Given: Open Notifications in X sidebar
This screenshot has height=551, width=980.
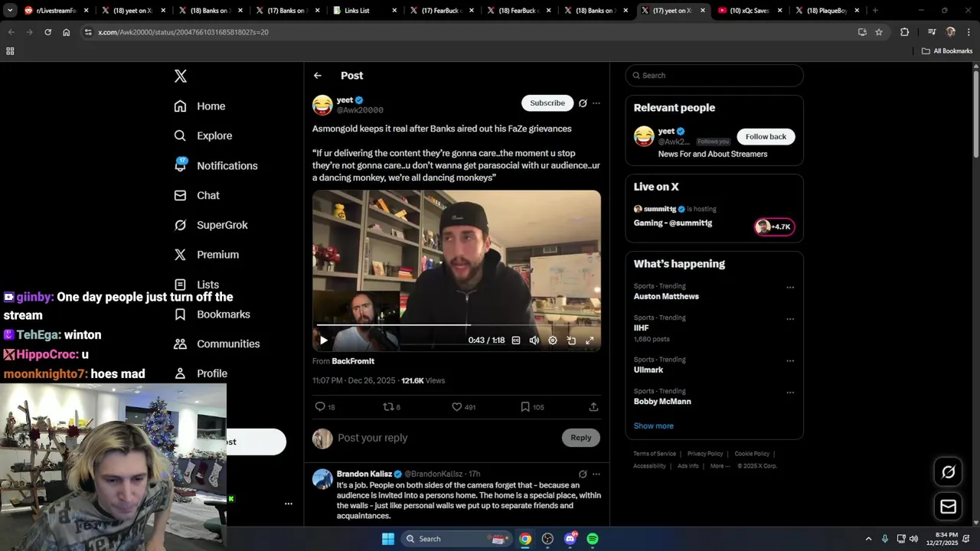Looking at the screenshot, I should click(x=216, y=165).
